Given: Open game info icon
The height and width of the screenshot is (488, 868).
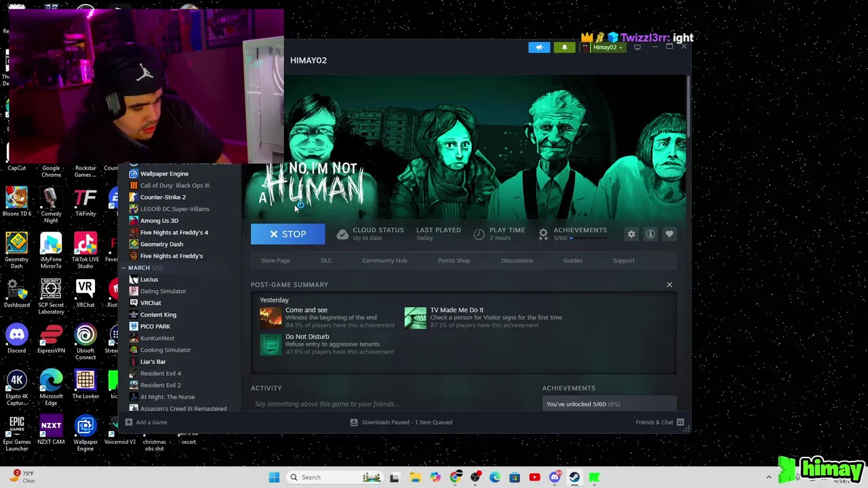Looking at the screenshot, I should (x=650, y=234).
